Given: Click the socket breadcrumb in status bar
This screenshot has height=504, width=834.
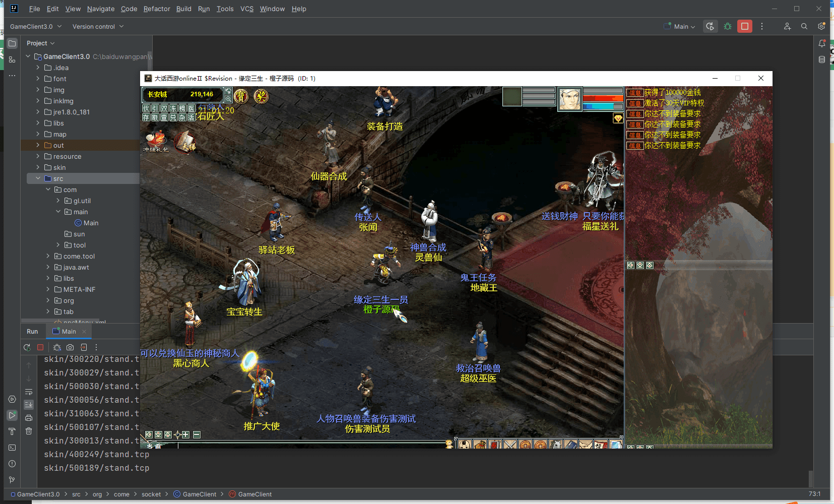Looking at the screenshot, I should point(151,494).
